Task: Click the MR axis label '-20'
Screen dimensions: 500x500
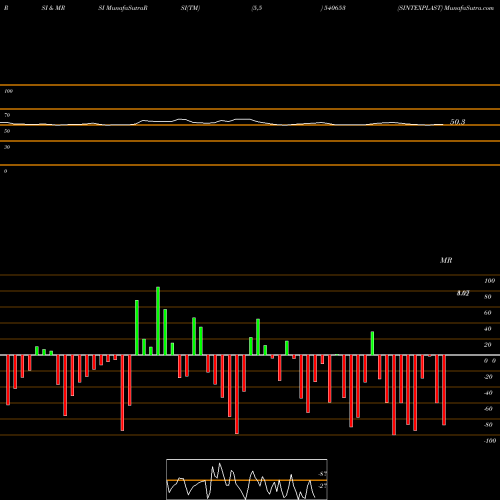Action: point(488,377)
